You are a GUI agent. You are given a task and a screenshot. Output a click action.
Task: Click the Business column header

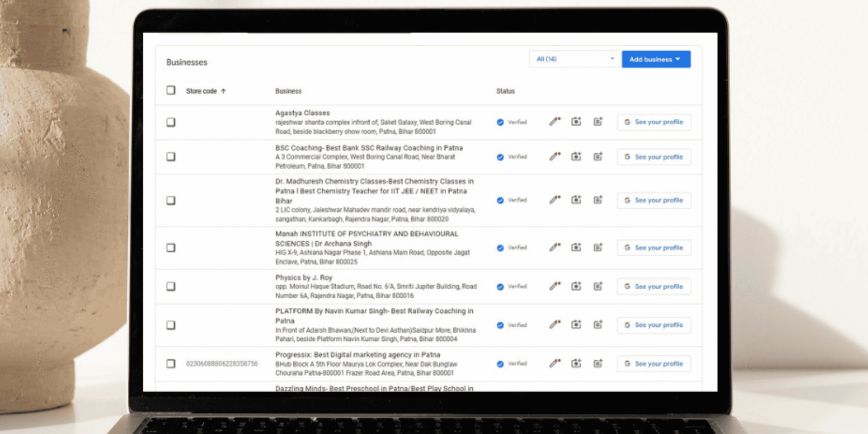(288, 91)
